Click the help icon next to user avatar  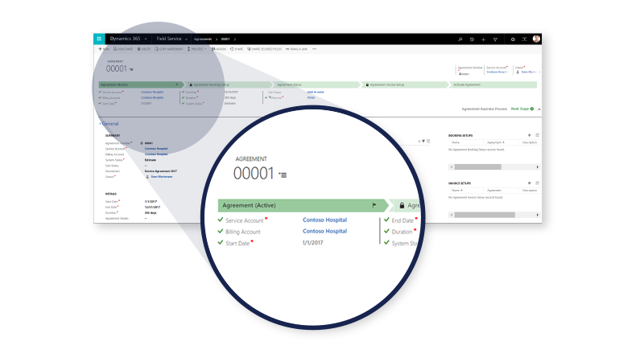pyautogui.click(x=525, y=39)
